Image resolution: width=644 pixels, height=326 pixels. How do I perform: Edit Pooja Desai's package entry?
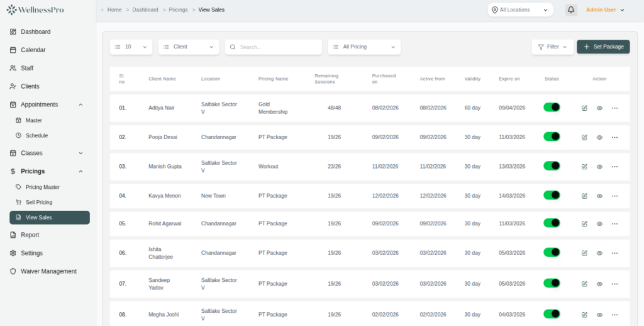coord(584,137)
